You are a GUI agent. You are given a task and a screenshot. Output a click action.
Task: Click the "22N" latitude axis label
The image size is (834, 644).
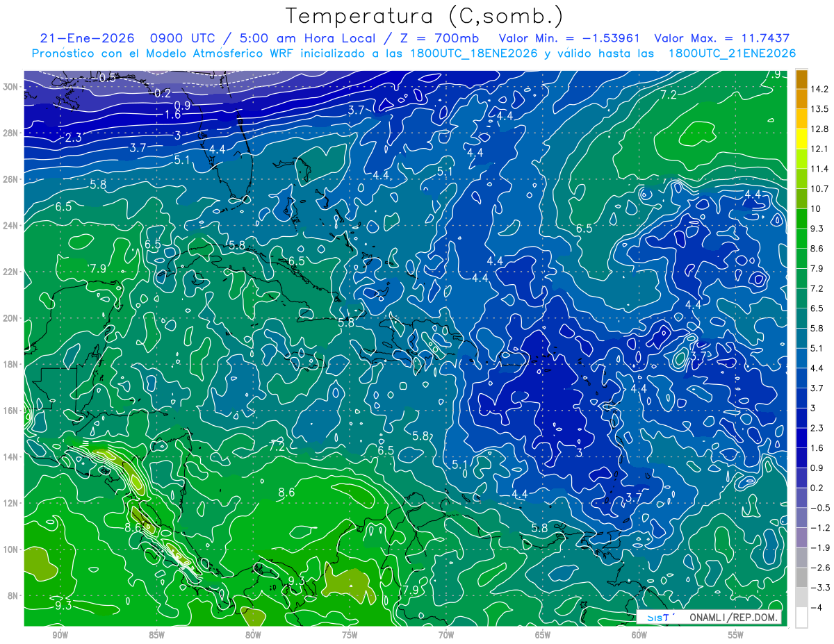tap(12, 272)
